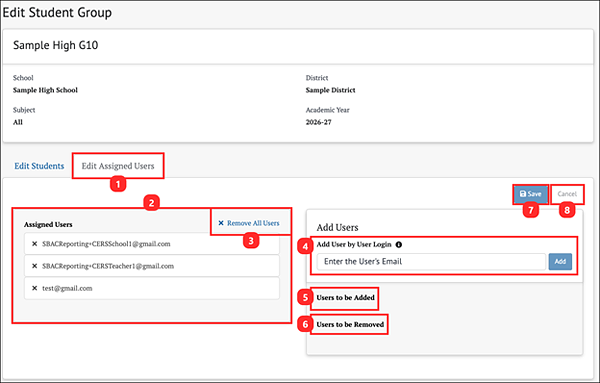Viewport: 600px width, 383px height.
Task: Click Users to be Added heading
Action: pos(345,298)
